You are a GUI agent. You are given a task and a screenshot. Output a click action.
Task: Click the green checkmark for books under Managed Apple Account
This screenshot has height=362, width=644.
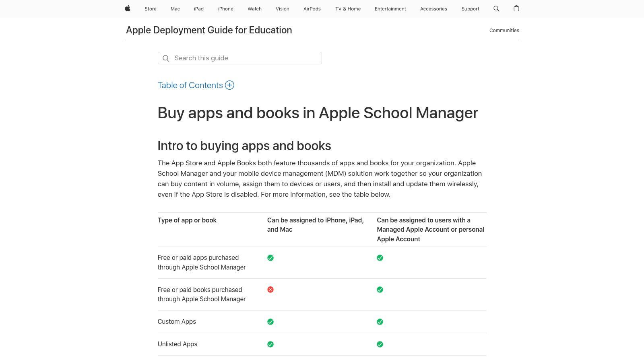(380, 289)
